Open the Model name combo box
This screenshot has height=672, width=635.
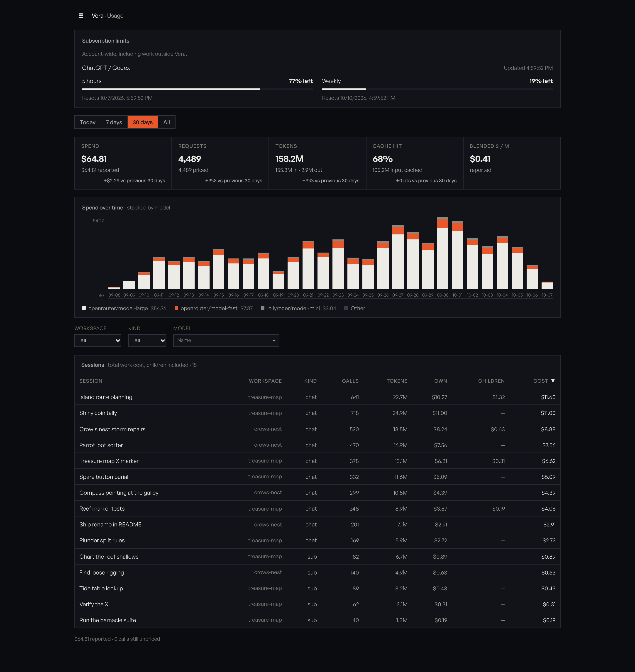(226, 340)
